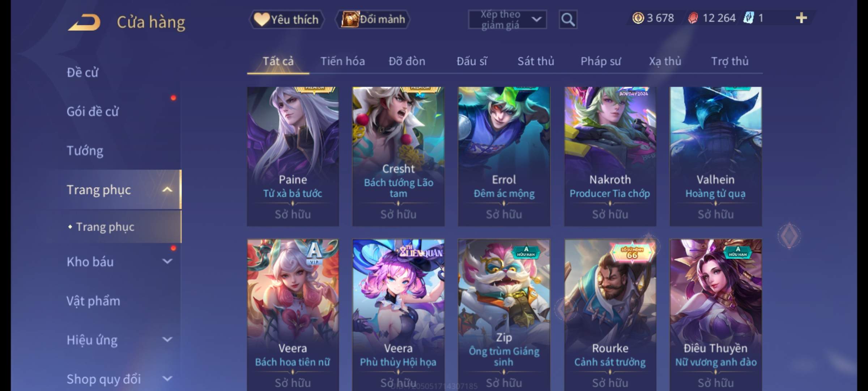
Task: Tap the blue voucher currency icon
Action: (748, 18)
